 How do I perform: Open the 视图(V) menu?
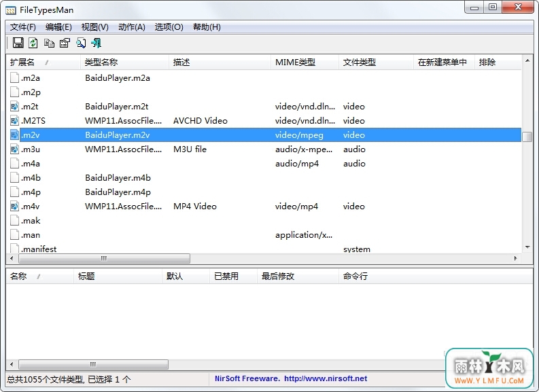click(95, 27)
